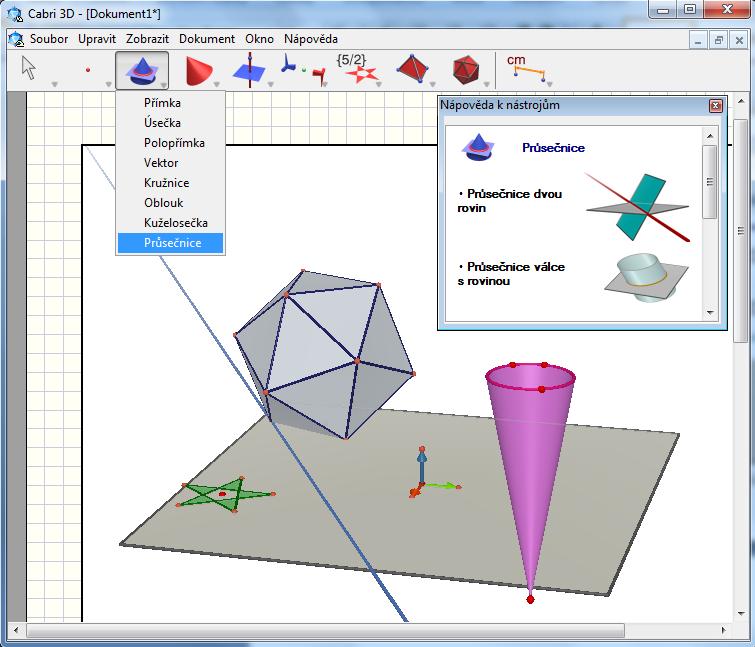Minimize the inner document window

[698, 40]
